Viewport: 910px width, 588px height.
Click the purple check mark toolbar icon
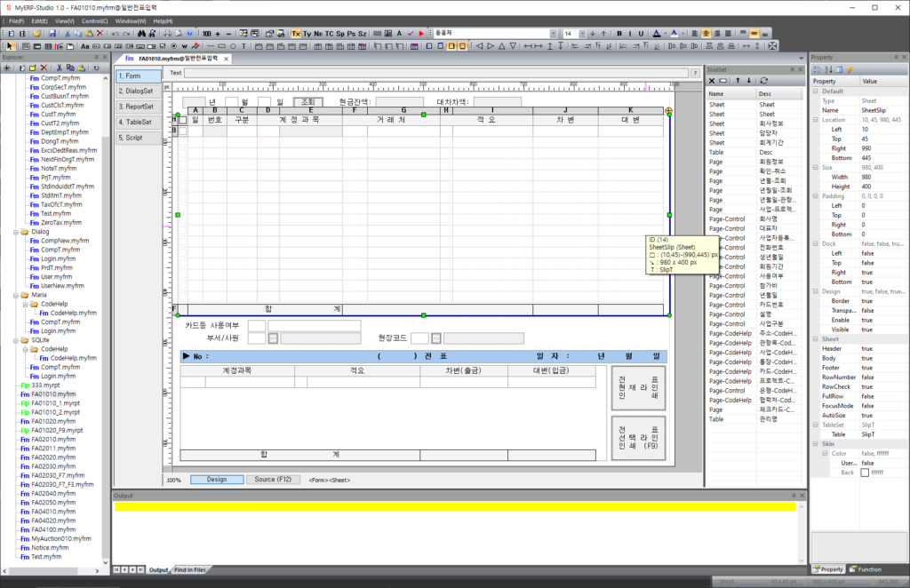[411, 34]
